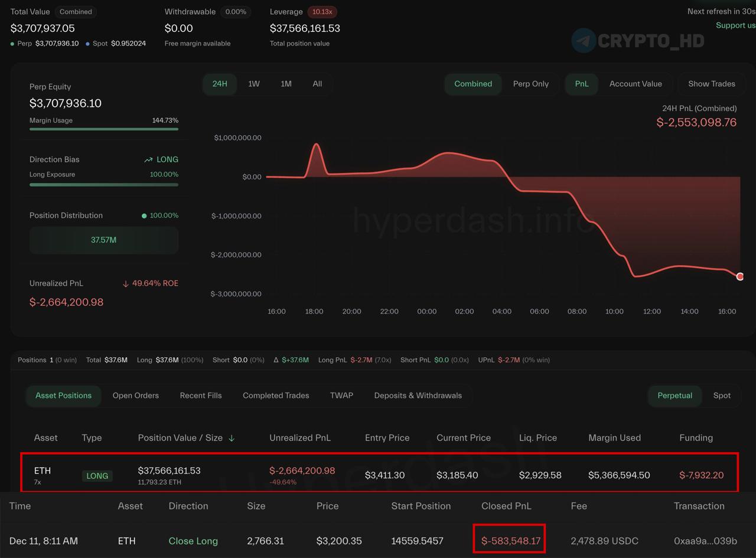The width and height of the screenshot is (756, 558).
Task: Select the All time range
Action: (317, 84)
